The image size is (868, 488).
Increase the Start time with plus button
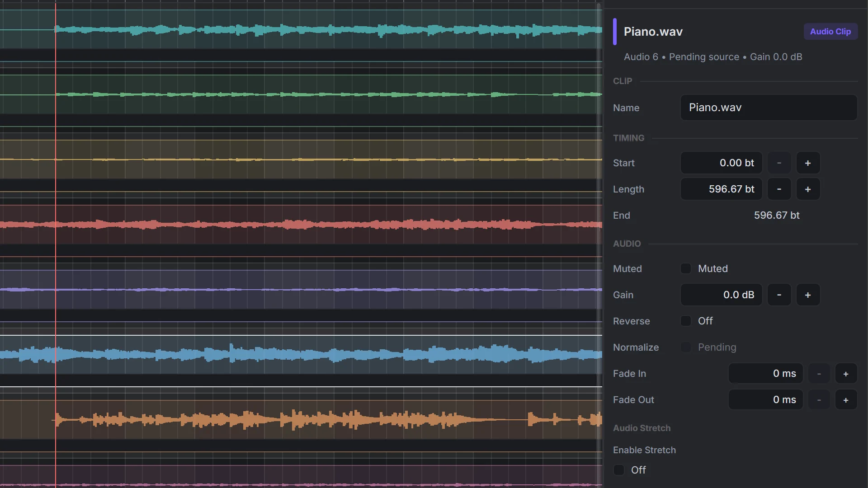[x=808, y=163]
